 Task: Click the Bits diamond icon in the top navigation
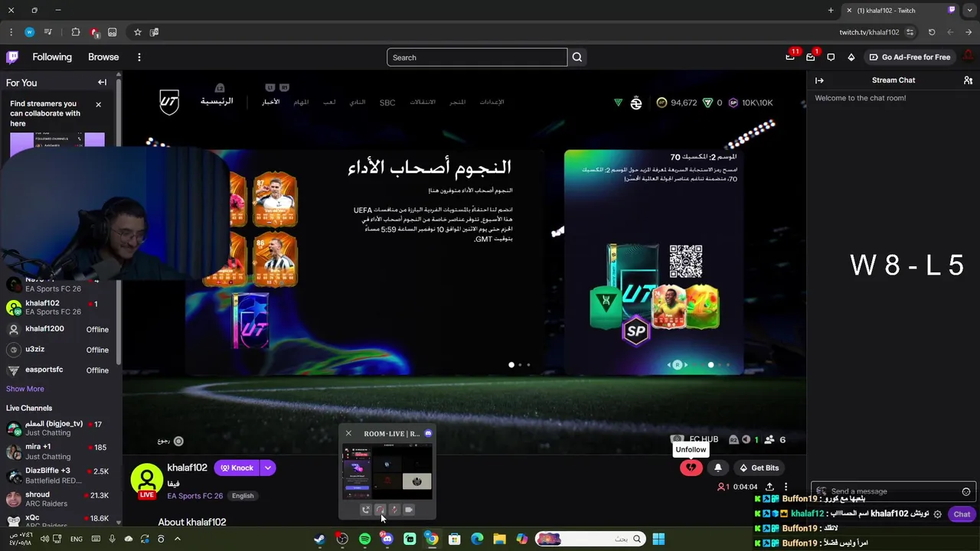click(851, 57)
